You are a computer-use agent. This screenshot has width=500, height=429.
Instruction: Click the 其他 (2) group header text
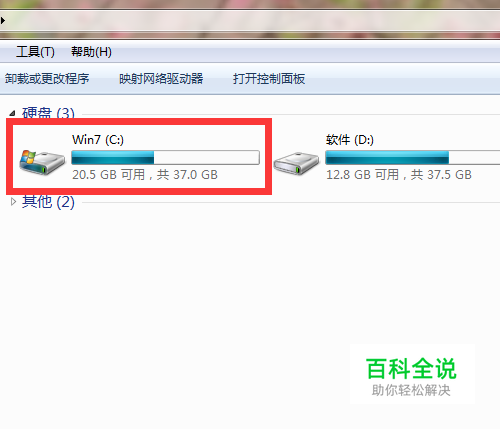[48, 202]
